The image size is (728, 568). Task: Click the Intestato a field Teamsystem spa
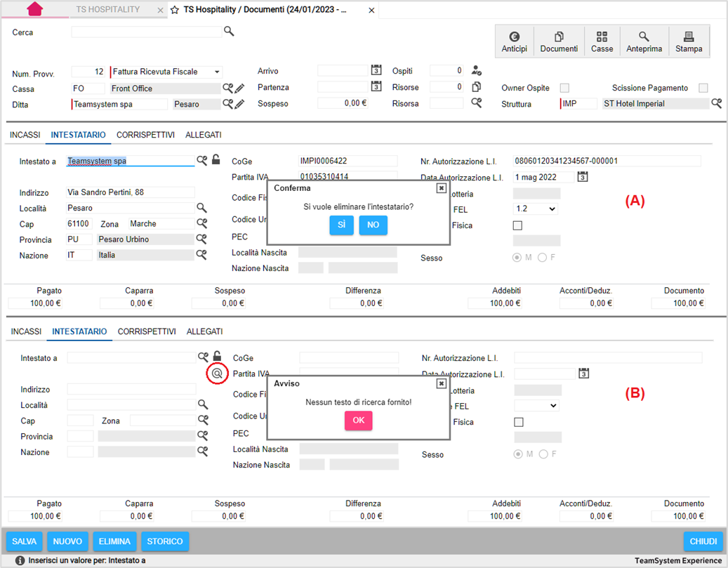pyautogui.click(x=130, y=161)
